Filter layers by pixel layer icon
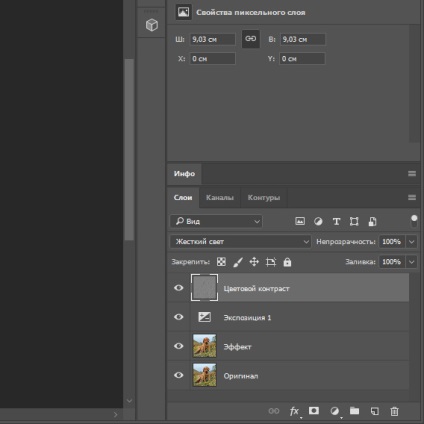The width and height of the screenshot is (424, 424). click(x=300, y=221)
